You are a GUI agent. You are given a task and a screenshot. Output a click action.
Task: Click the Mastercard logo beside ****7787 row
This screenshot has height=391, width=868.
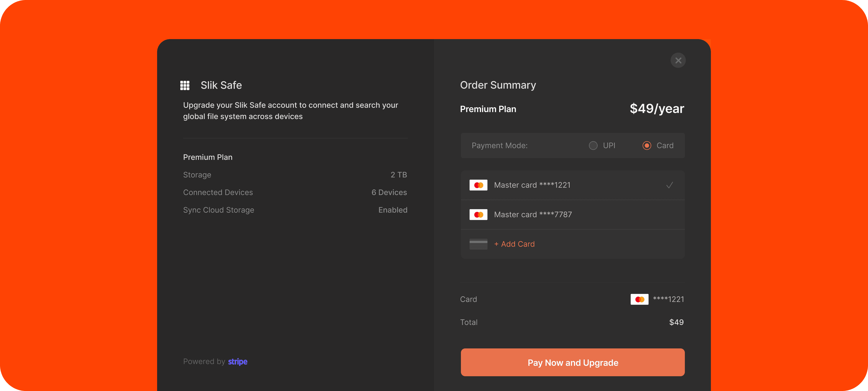click(478, 215)
